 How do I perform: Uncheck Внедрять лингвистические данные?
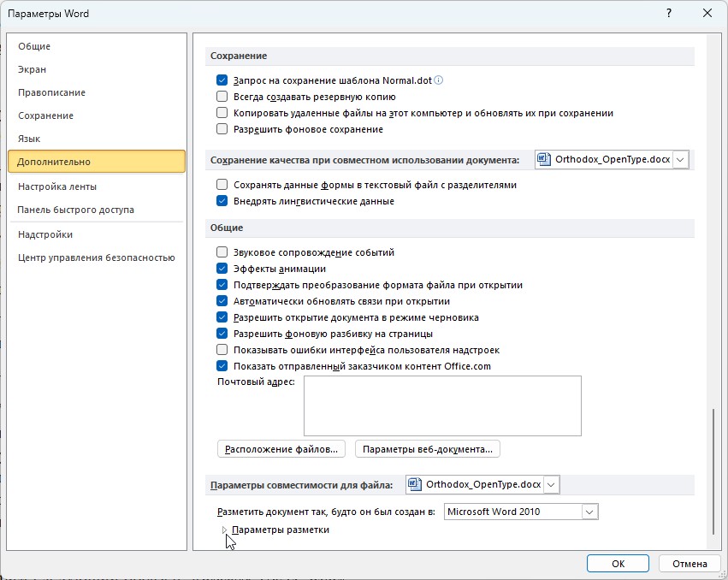pyautogui.click(x=222, y=201)
